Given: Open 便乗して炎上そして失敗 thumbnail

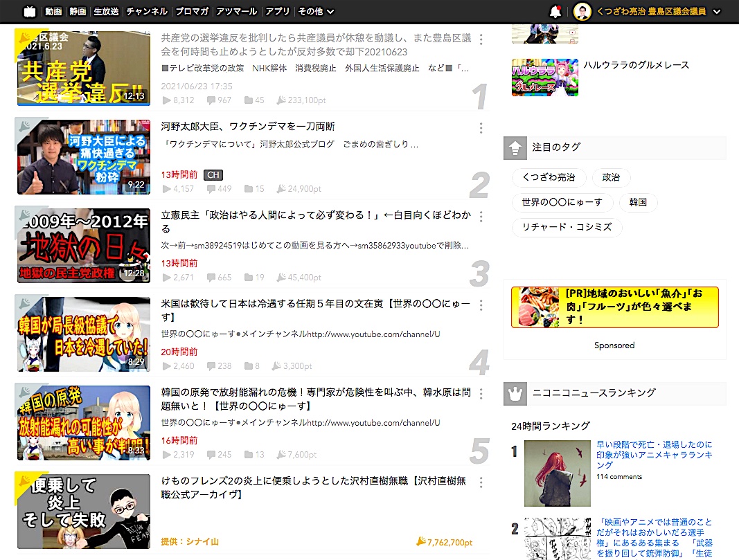Looking at the screenshot, I should (x=84, y=511).
